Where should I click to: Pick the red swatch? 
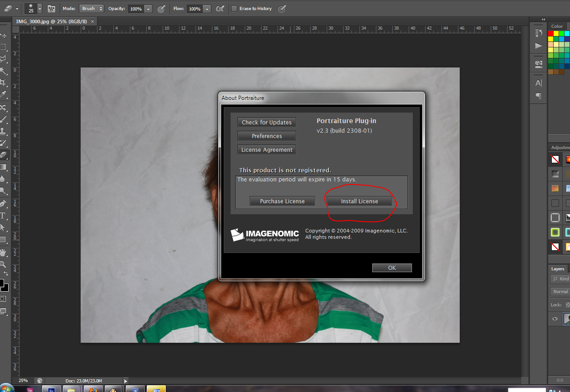pyautogui.click(x=551, y=34)
